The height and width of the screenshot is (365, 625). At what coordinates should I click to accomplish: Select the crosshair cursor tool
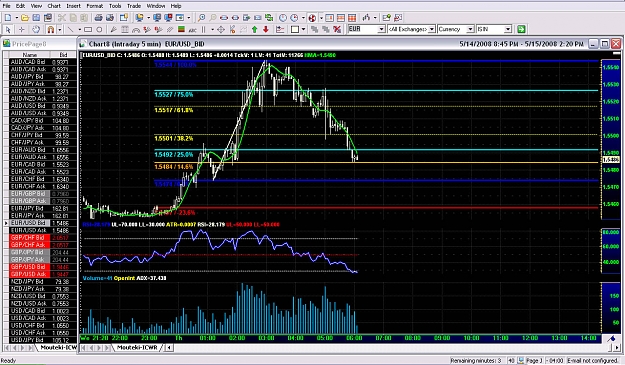pyautogui.click(x=22, y=29)
